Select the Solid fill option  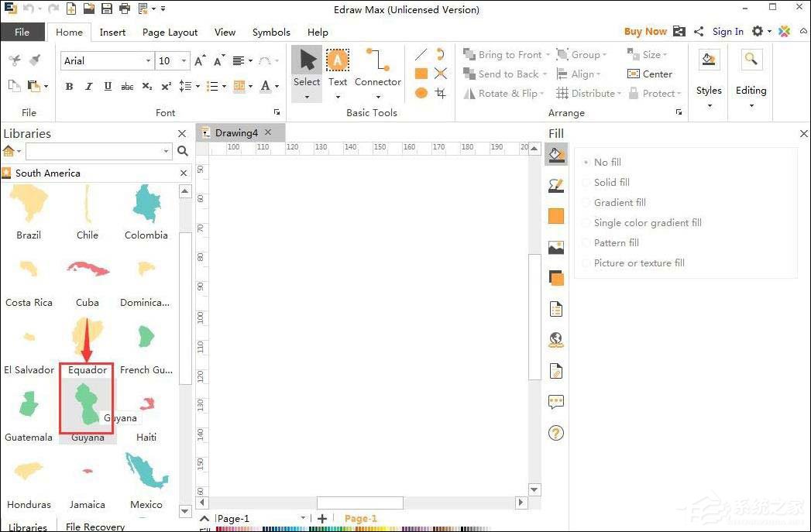tap(611, 182)
